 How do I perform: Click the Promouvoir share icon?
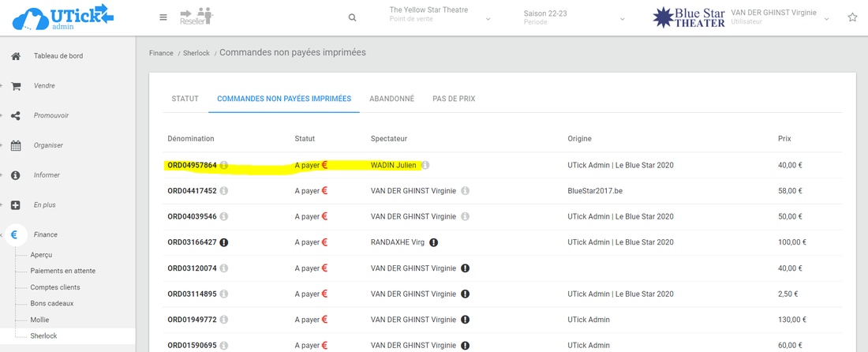[16, 115]
